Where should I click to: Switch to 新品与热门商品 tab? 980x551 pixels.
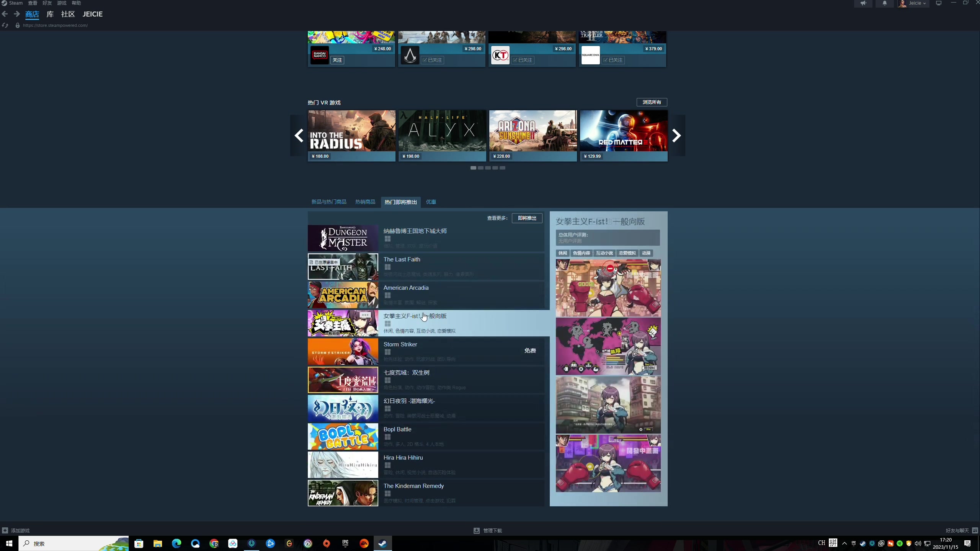[x=329, y=202]
